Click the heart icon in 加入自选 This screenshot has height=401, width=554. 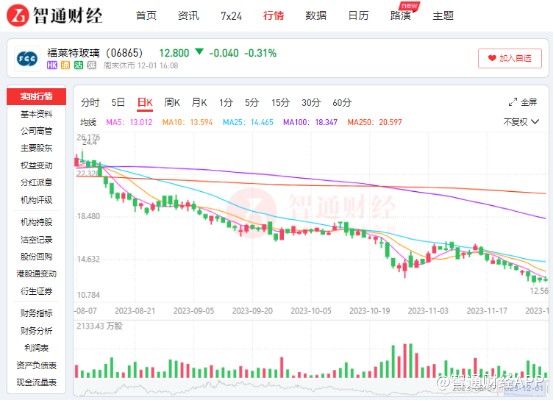tap(492, 58)
